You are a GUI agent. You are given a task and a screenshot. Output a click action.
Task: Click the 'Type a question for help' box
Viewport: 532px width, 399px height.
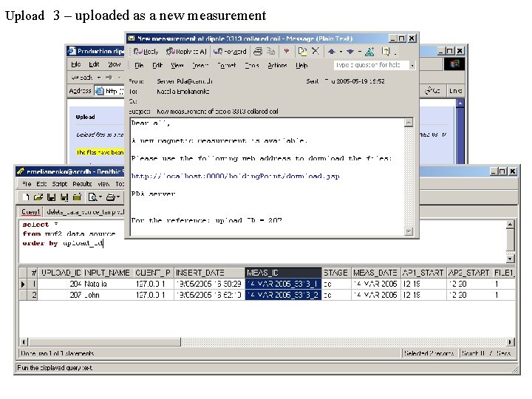tap(371, 65)
